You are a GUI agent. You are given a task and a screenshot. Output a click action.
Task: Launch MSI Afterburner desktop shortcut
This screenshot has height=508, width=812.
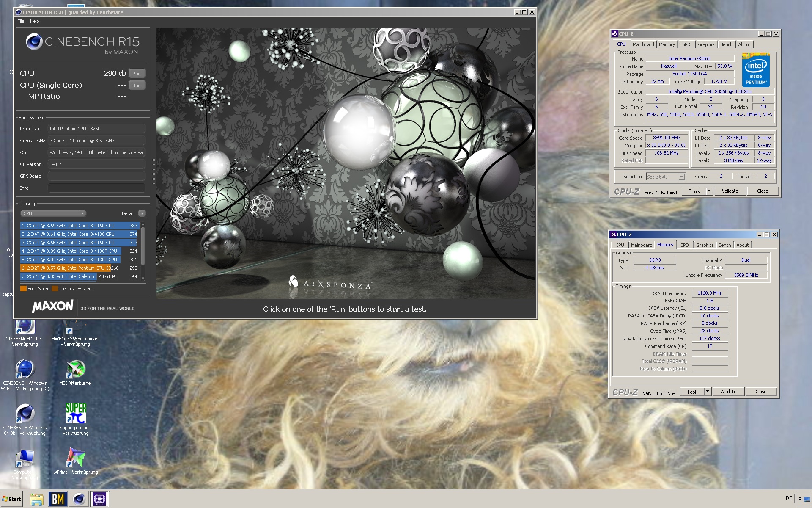click(x=76, y=373)
